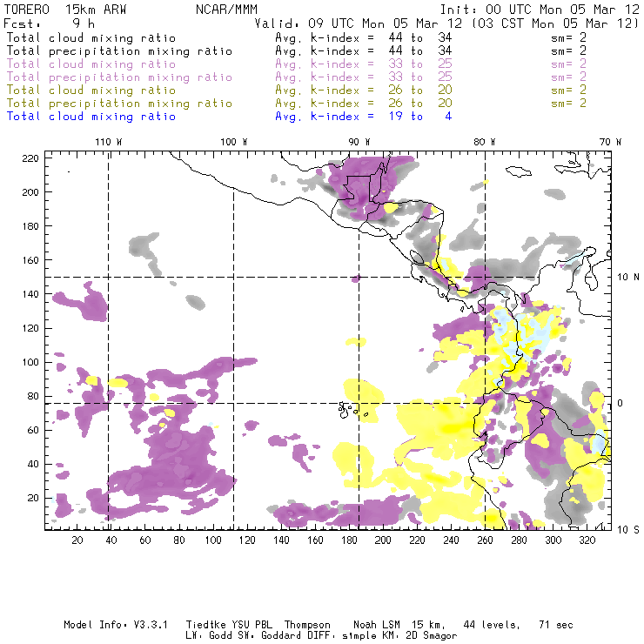
Task: Select 'LW: Godd' in the bottom line
Action: (x=209, y=635)
